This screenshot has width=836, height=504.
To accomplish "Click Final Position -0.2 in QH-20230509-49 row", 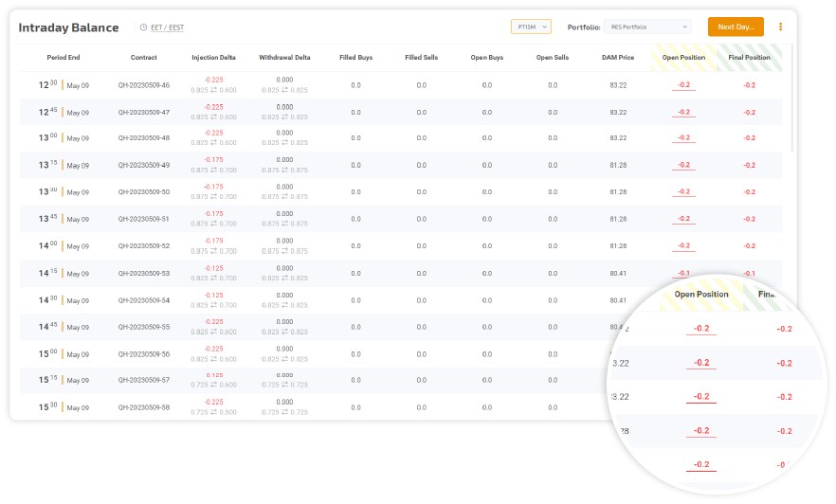I will 749,165.
